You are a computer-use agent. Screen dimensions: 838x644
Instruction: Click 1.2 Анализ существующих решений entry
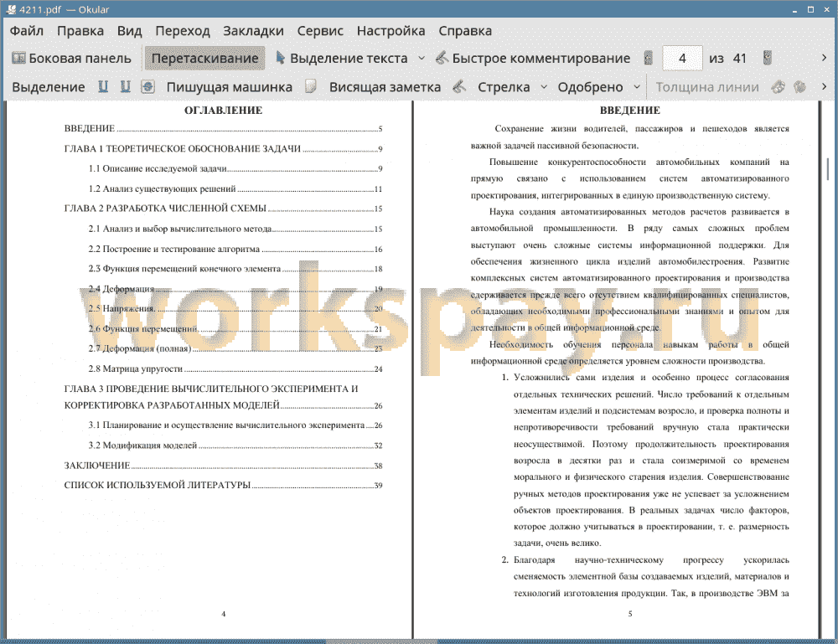click(x=235, y=189)
